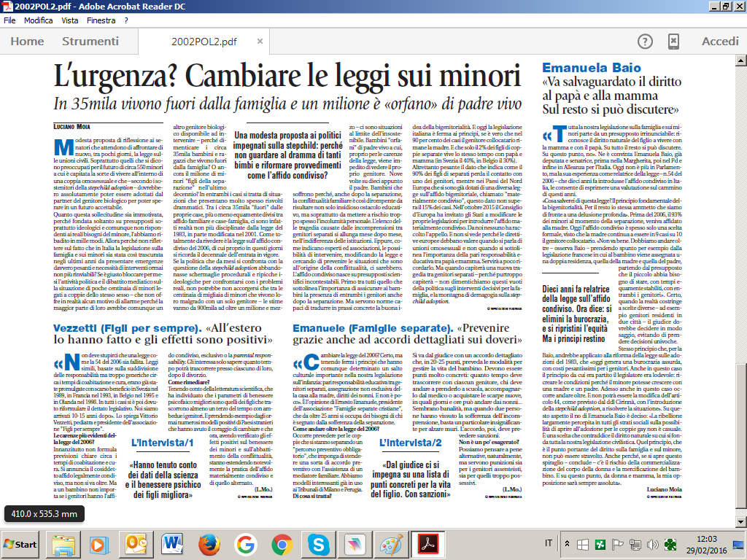Click the Acrobat icon in the title bar
This screenshot has height=560, width=747.
7,6
